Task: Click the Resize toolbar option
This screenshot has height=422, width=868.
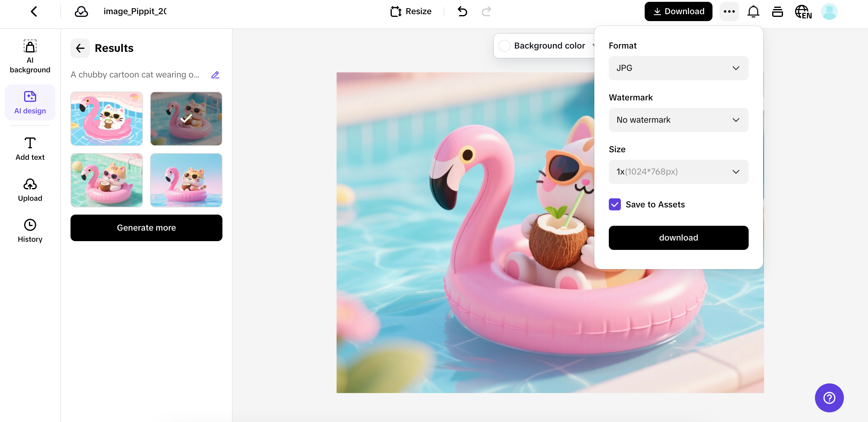Action: coord(411,11)
